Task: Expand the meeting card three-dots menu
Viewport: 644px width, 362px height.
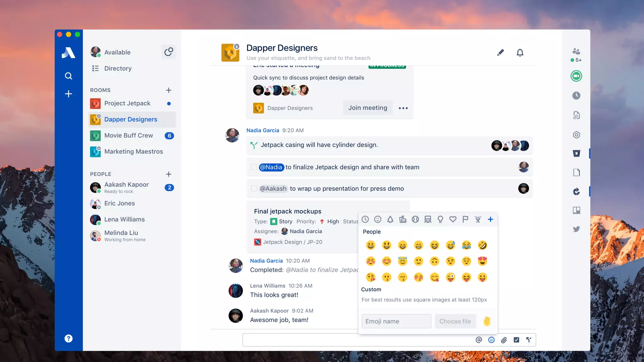Action: click(403, 108)
